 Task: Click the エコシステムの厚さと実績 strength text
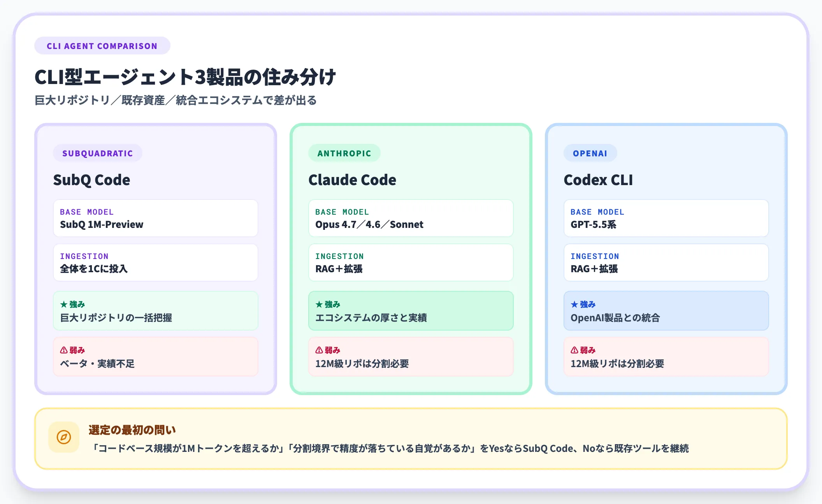(371, 318)
